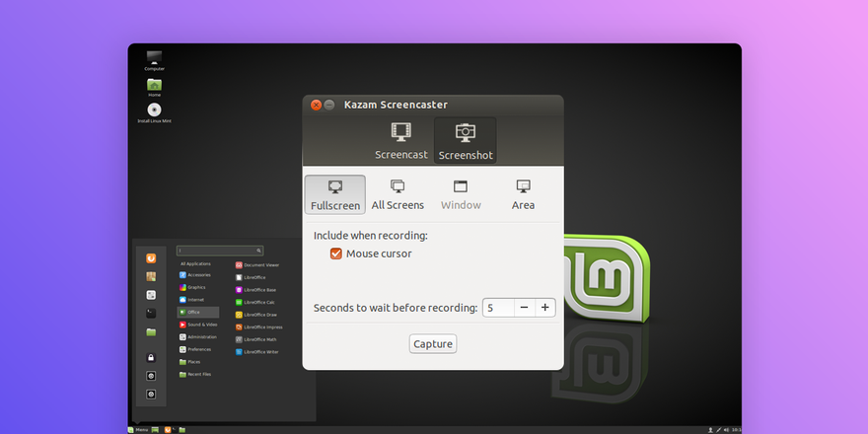
Task: Launch Document Viewer from the menu
Action: pos(258,265)
